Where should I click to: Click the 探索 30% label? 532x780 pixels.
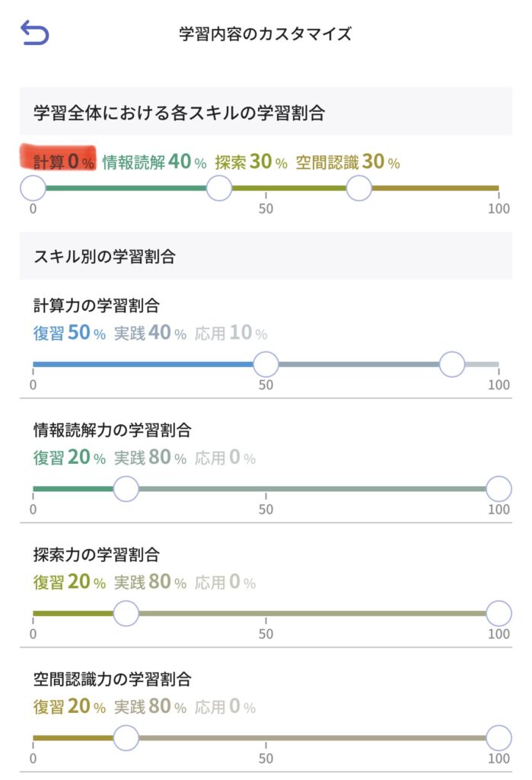[x=251, y=161]
